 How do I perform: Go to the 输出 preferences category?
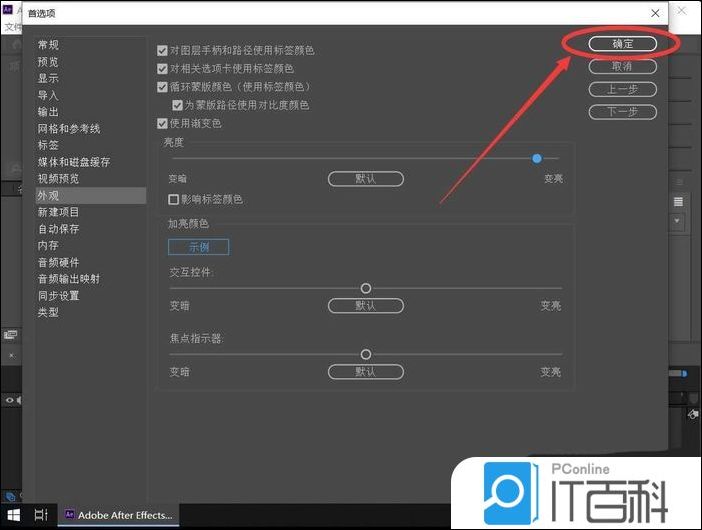[48, 111]
